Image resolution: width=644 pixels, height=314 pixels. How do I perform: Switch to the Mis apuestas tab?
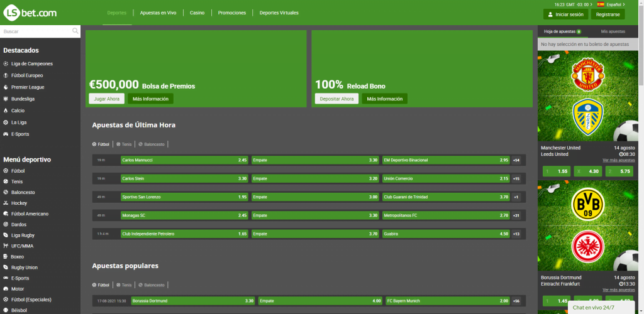613,31
